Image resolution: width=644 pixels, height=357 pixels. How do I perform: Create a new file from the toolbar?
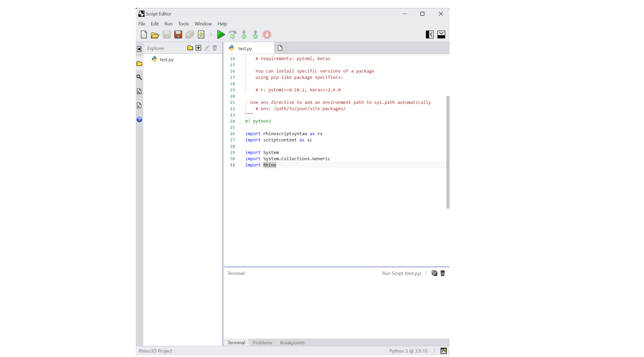[x=144, y=35]
